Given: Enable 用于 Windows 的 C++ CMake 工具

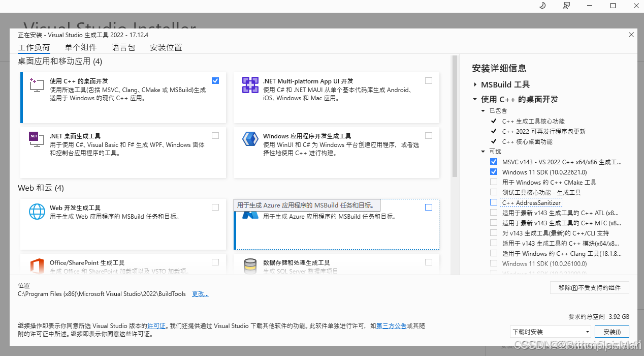Looking at the screenshot, I should 494,182.
